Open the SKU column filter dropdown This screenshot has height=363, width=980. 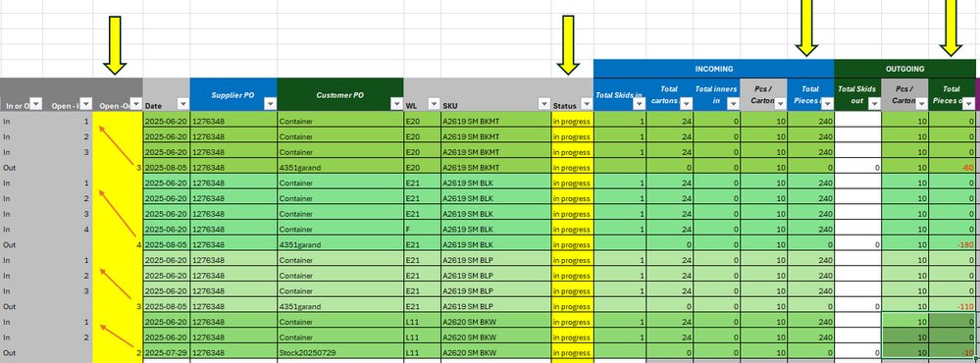pyautogui.click(x=543, y=104)
